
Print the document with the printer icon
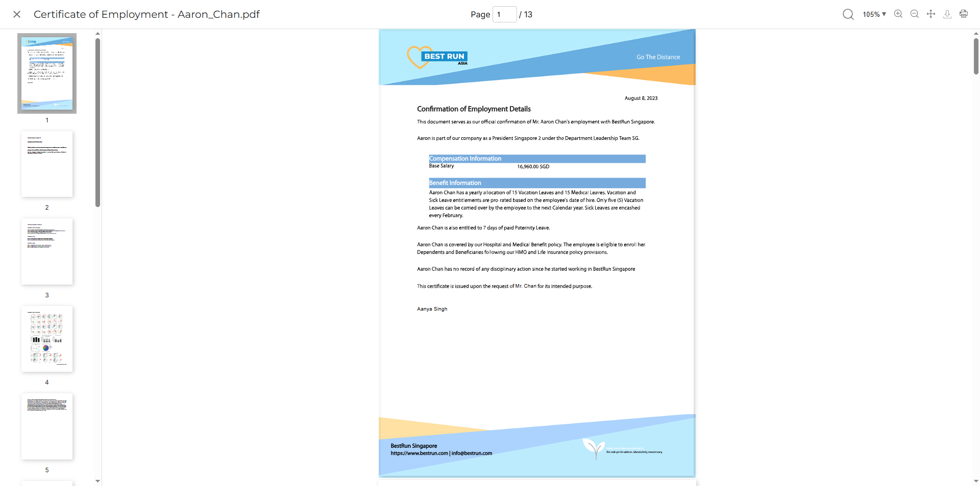[x=964, y=14]
